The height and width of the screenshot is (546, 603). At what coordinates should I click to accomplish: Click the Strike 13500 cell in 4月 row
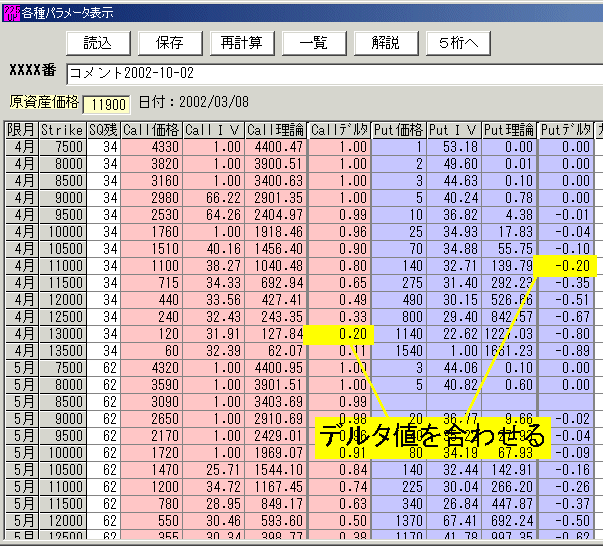pyautogui.click(x=63, y=351)
